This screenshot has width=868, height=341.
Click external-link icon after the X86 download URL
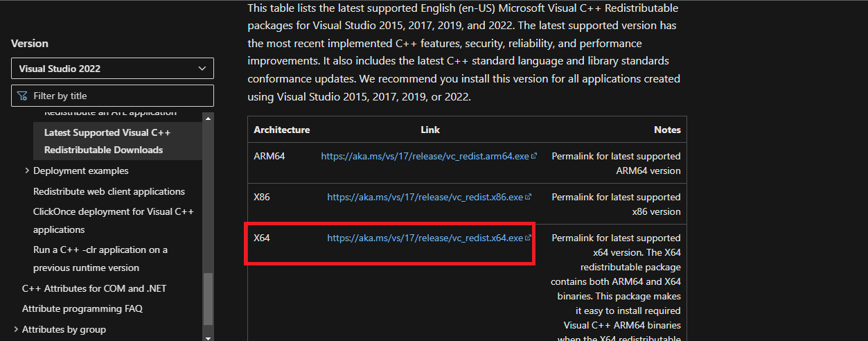[x=528, y=198]
